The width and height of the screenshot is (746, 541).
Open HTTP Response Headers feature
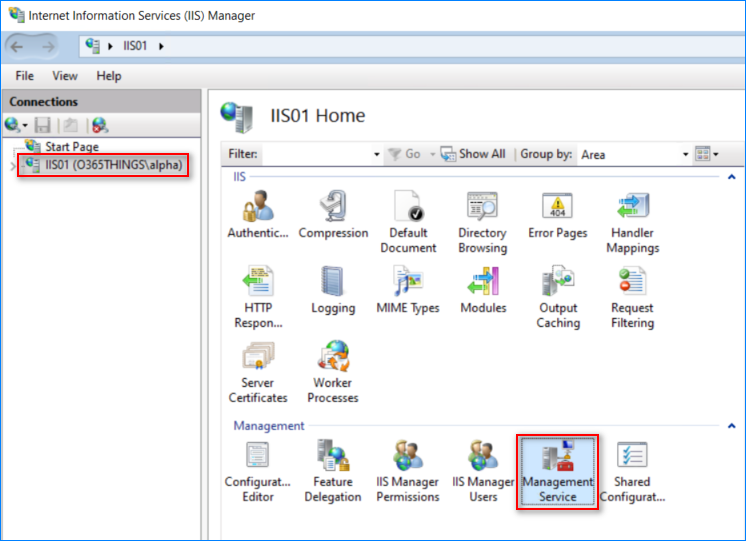258,297
